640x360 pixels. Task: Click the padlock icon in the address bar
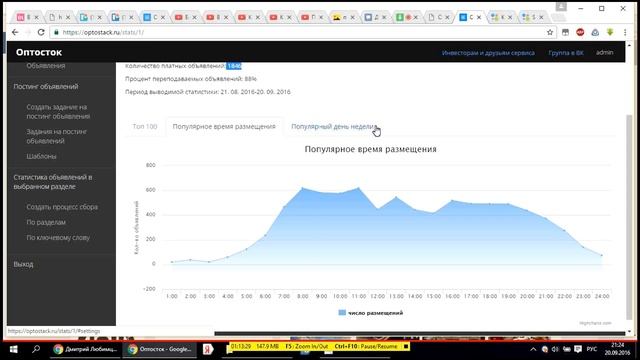(56, 32)
